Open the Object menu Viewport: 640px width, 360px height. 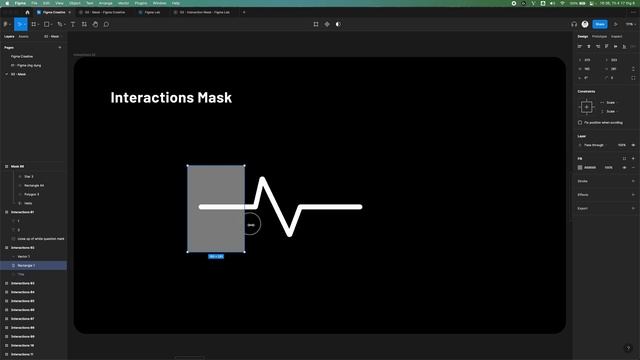[x=75, y=3]
